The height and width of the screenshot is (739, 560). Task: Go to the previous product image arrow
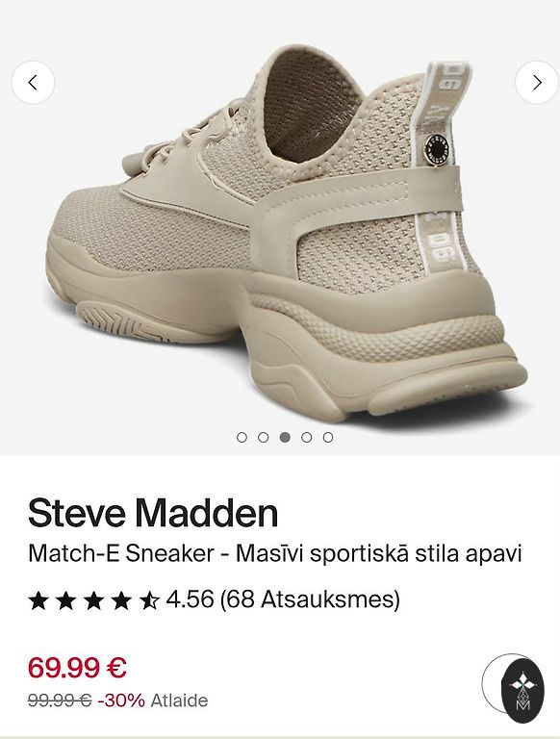[x=33, y=83]
